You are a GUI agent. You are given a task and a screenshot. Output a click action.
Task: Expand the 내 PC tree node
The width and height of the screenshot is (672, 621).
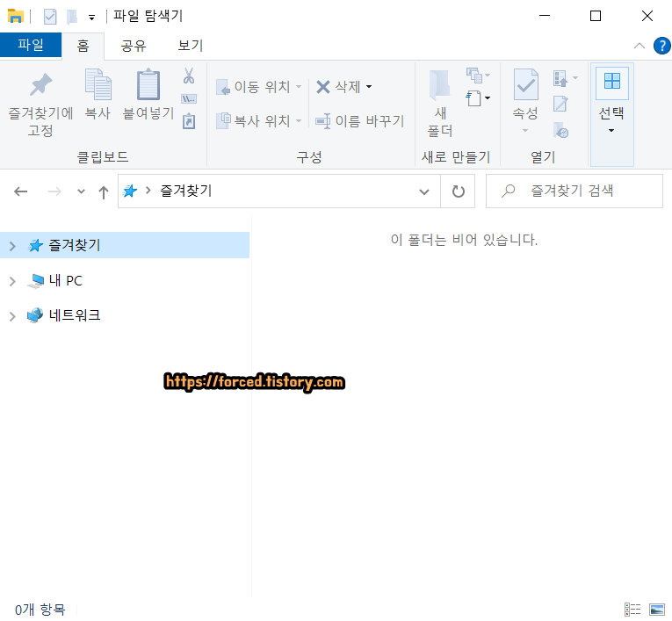pyautogui.click(x=12, y=281)
